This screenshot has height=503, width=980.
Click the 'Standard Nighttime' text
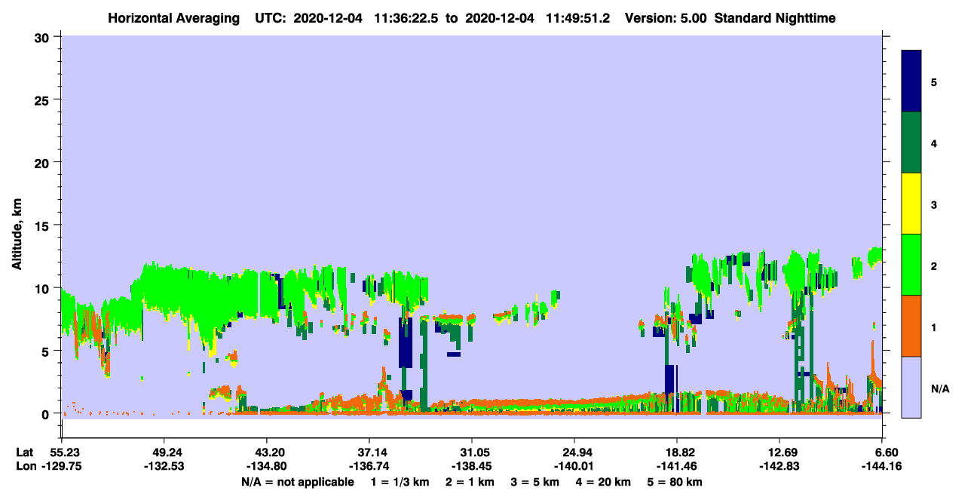click(x=774, y=17)
